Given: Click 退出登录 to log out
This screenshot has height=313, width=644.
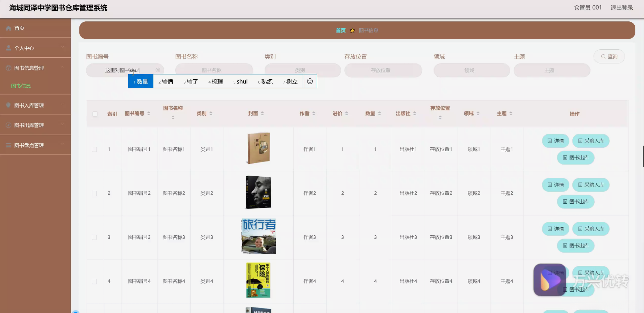Looking at the screenshot, I should click(x=622, y=8).
